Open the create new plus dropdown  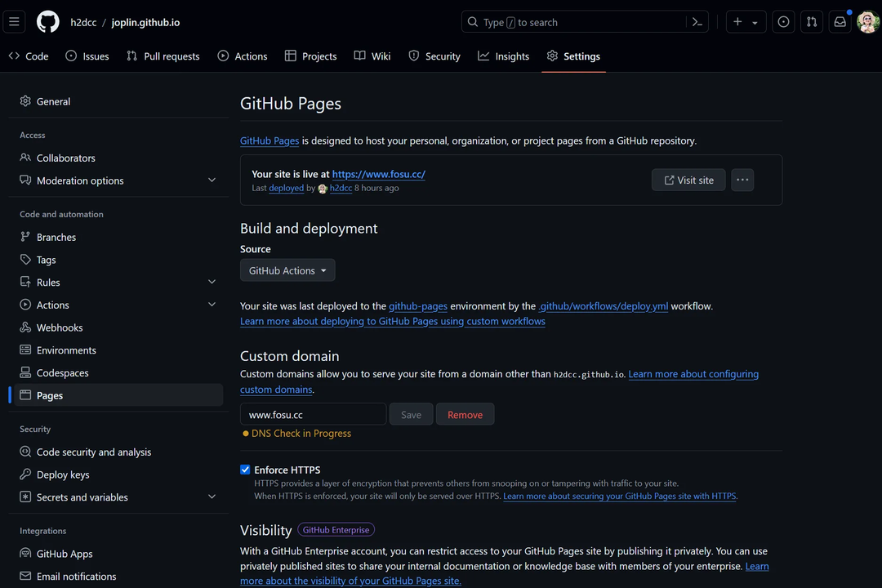tap(745, 22)
